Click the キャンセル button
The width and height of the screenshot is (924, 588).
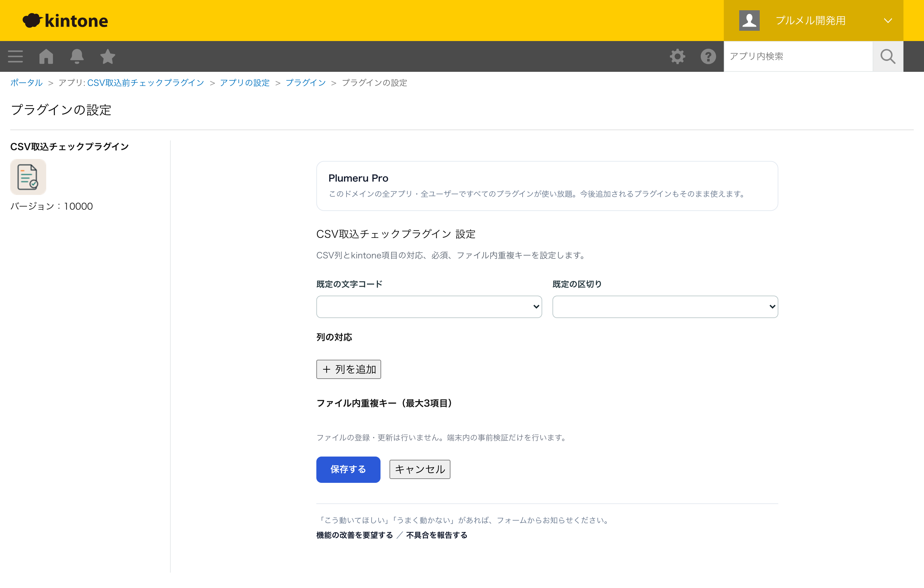click(420, 469)
